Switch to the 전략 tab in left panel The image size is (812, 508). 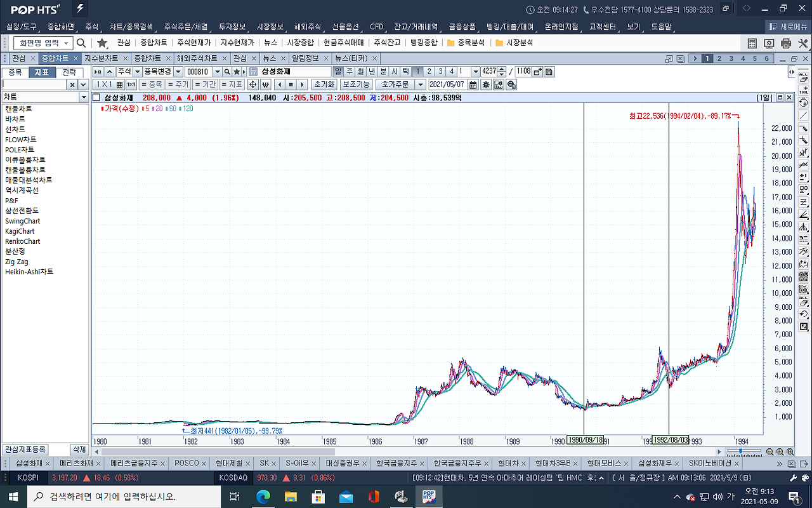[69, 72]
